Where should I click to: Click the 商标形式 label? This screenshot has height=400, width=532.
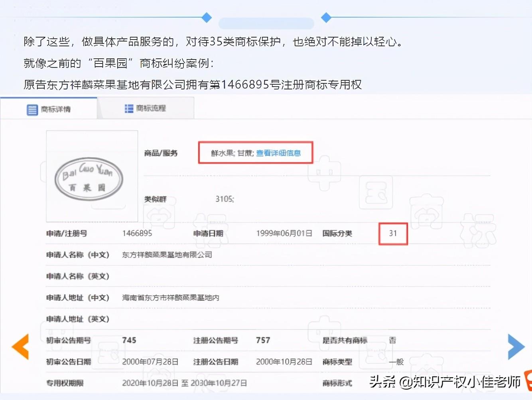pos(337,383)
